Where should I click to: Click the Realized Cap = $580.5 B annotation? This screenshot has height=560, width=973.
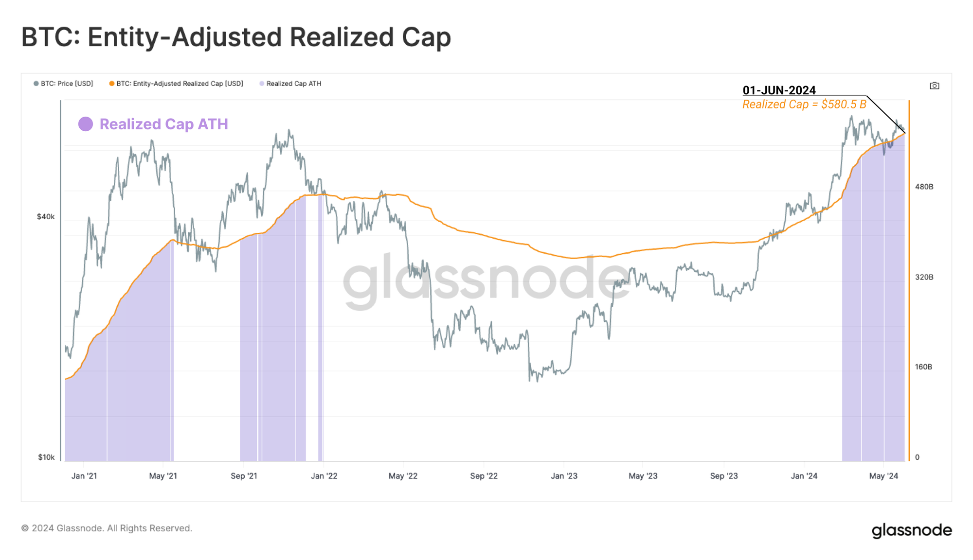coord(804,105)
